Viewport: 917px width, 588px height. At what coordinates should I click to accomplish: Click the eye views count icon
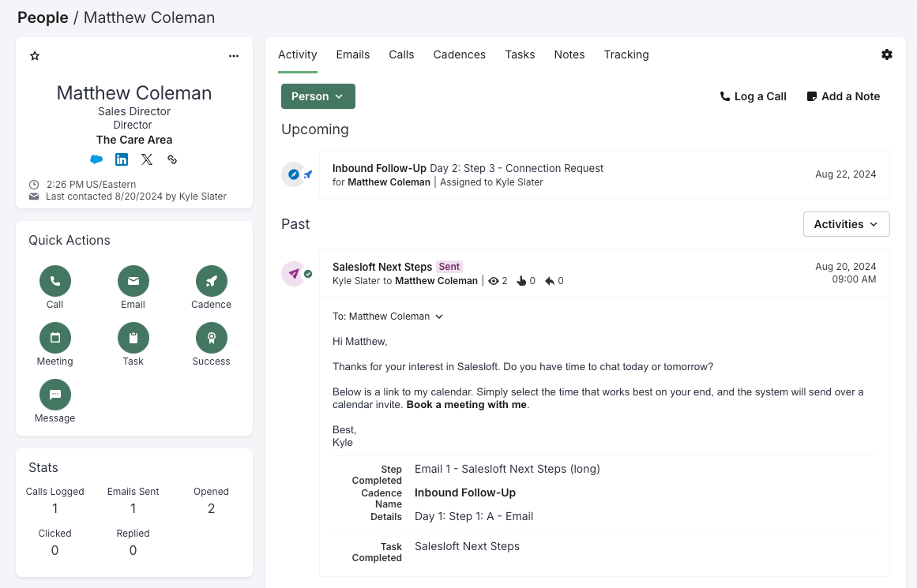[x=494, y=281]
